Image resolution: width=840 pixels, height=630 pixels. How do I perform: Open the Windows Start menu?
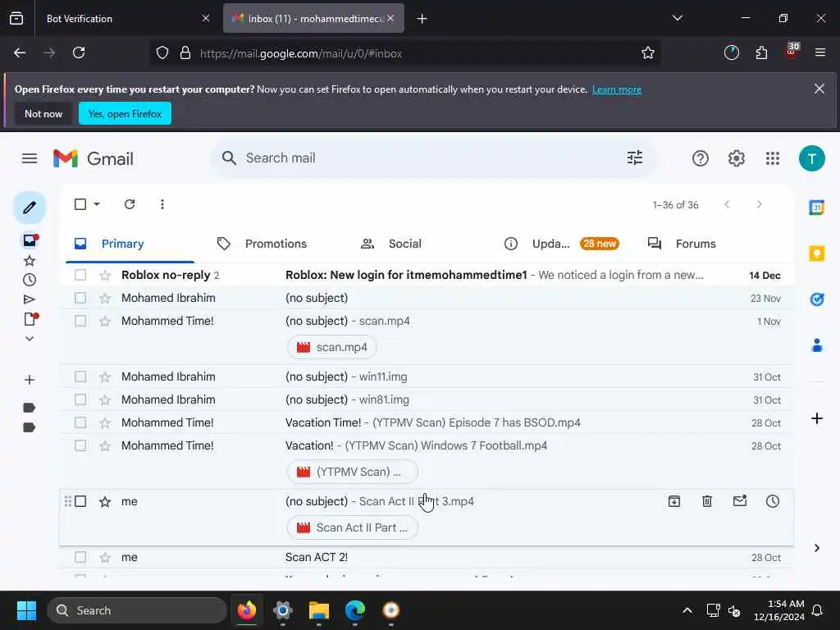pos(26,610)
